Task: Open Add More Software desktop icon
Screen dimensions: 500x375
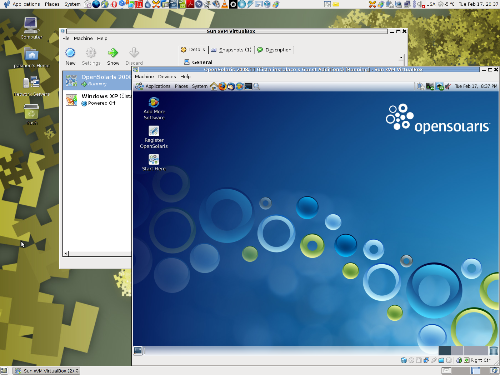Action: point(154,108)
